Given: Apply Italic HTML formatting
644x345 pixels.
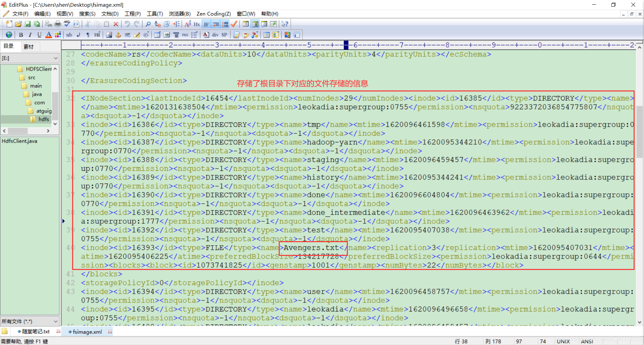Looking at the screenshot, I should point(30,34).
